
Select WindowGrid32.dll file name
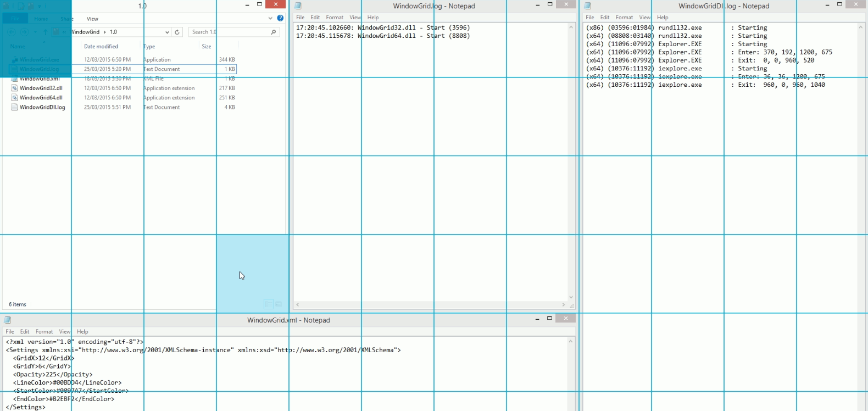pos(41,88)
